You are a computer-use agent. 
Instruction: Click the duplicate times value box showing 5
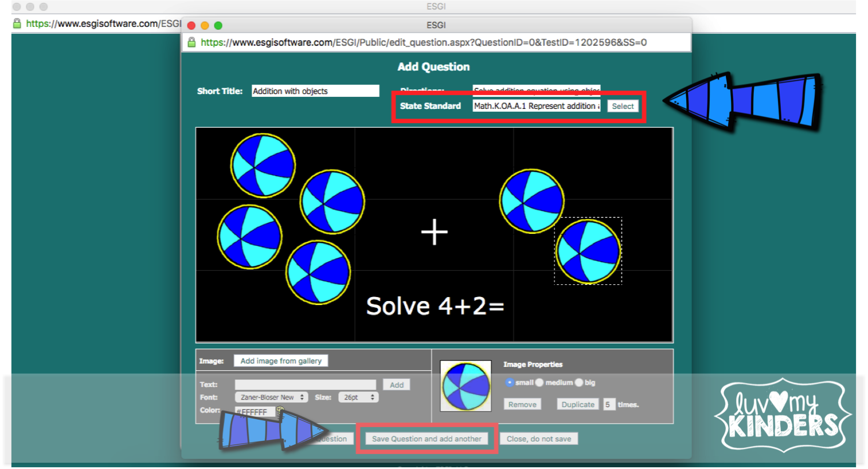[x=608, y=404]
